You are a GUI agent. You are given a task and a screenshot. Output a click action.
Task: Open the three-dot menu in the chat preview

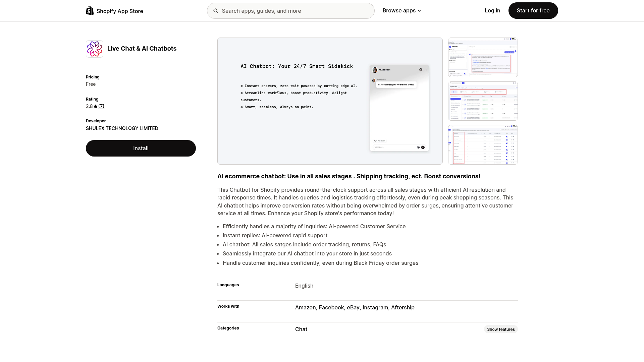pyautogui.click(x=426, y=69)
